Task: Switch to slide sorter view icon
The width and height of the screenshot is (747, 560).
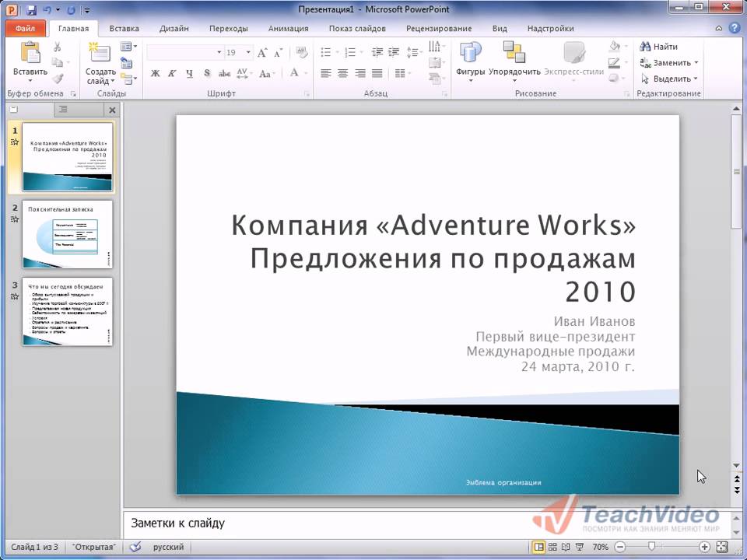Action: (552, 547)
